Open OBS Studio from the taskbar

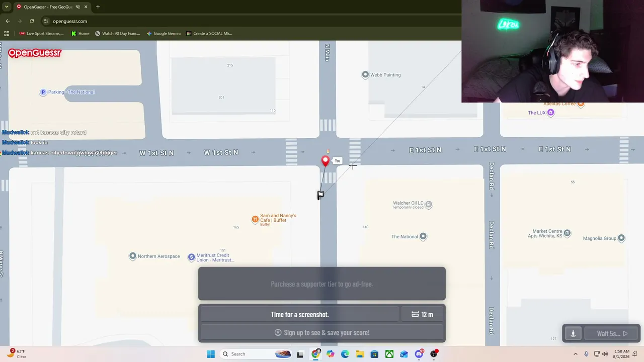pyautogui.click(x=434, y=354)
